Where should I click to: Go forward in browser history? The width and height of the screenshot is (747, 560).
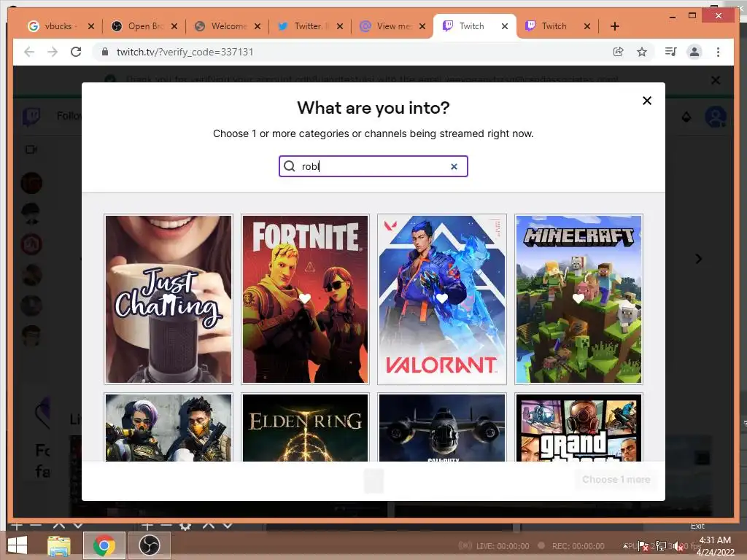[x=53, y=52]
